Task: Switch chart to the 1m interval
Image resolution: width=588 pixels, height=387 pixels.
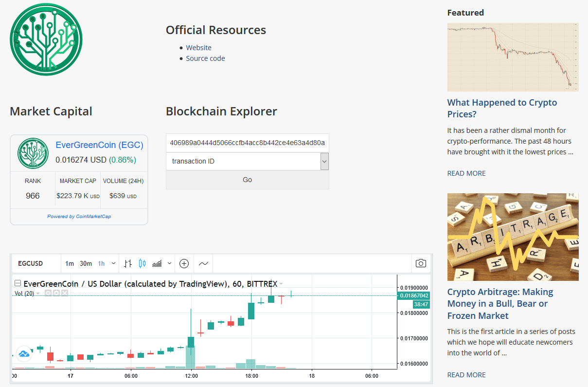Action: [70, 263]
